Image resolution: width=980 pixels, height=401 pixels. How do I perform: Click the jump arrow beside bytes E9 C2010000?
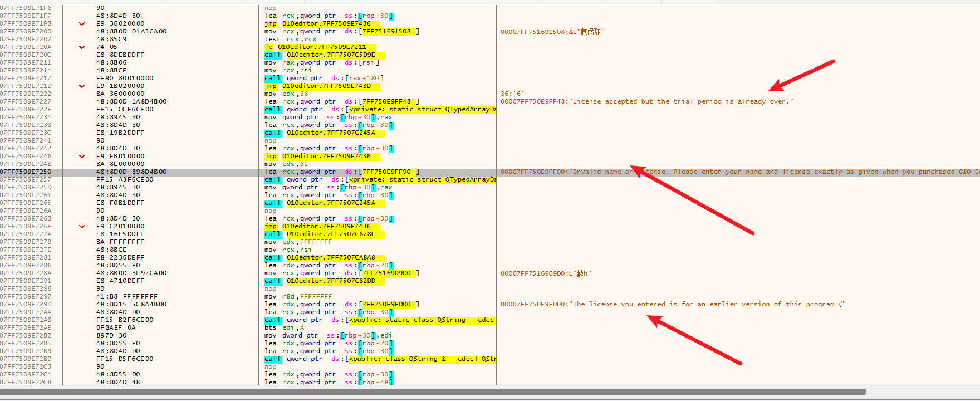82,227
